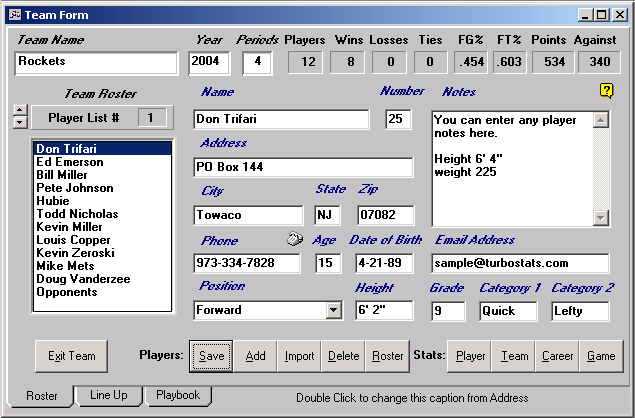Select Don Trifari in team roster
This screenshot has height=418, width=635.
tap(102, 149)
